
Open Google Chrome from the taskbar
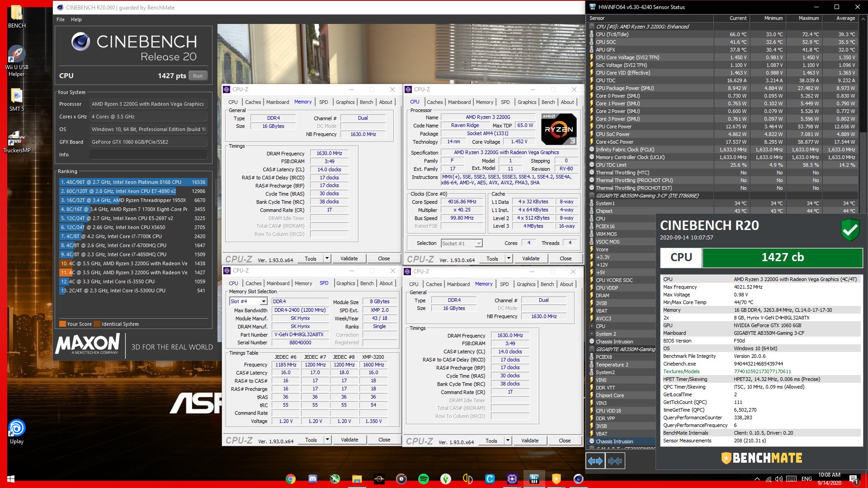pos(291,479)
